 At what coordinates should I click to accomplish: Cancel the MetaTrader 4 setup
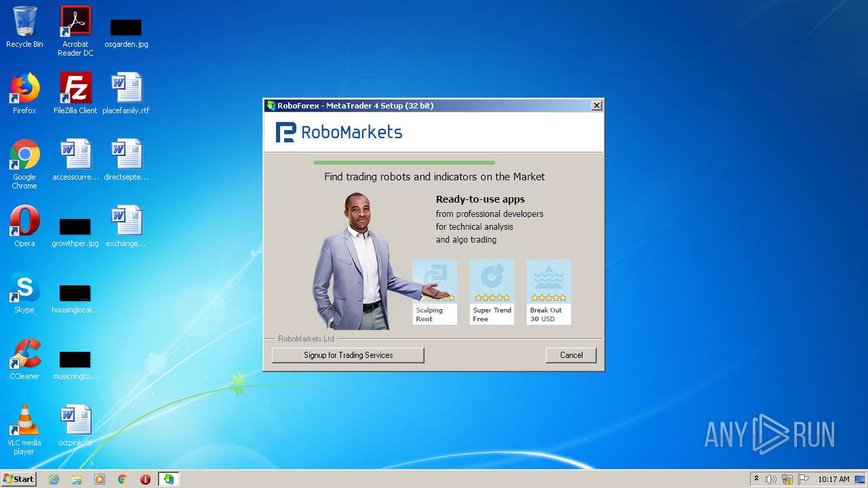[x=571, y=355]
